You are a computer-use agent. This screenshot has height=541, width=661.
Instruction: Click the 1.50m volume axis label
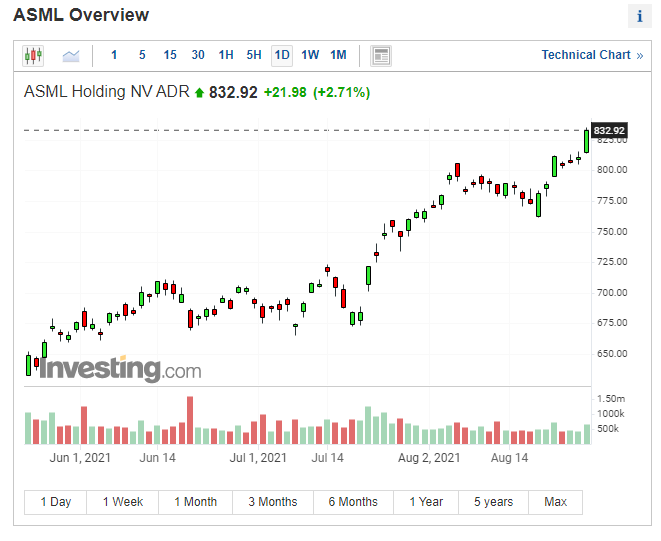611,398
